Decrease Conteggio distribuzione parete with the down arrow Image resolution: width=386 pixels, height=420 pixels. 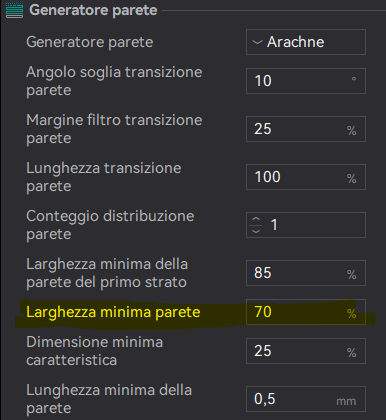click(x=256, y=231)
